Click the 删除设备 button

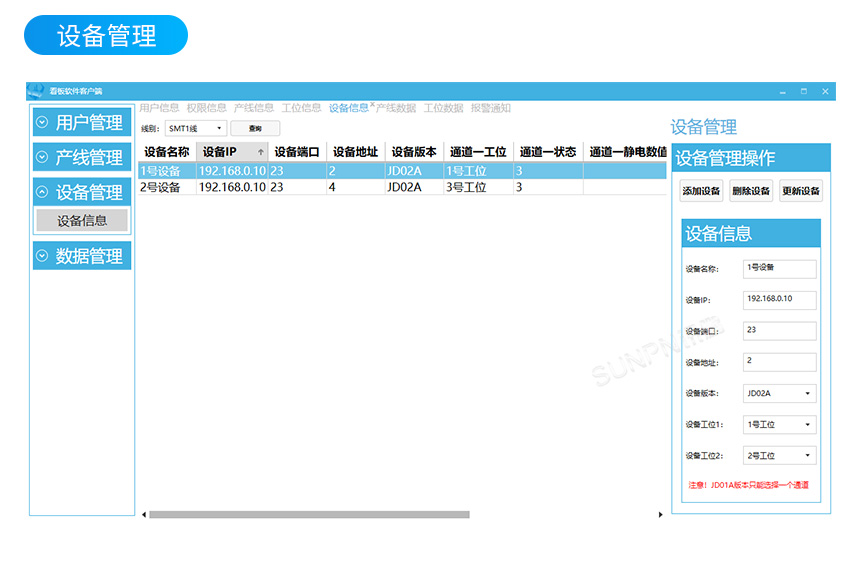click(750, 191)
